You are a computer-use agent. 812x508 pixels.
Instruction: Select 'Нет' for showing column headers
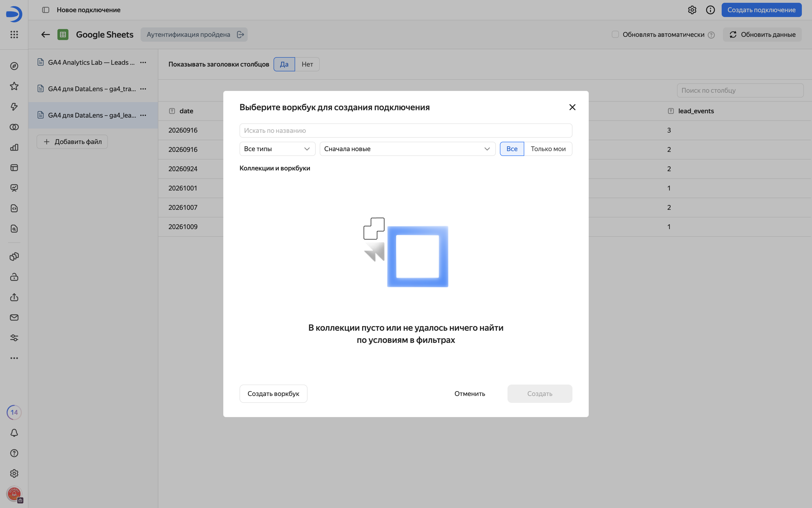pos(307,64)
